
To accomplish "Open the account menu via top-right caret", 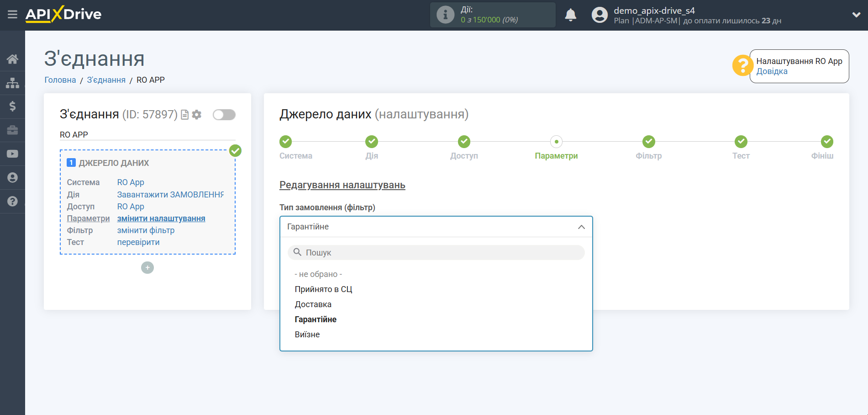I will (x=856, y=14).
